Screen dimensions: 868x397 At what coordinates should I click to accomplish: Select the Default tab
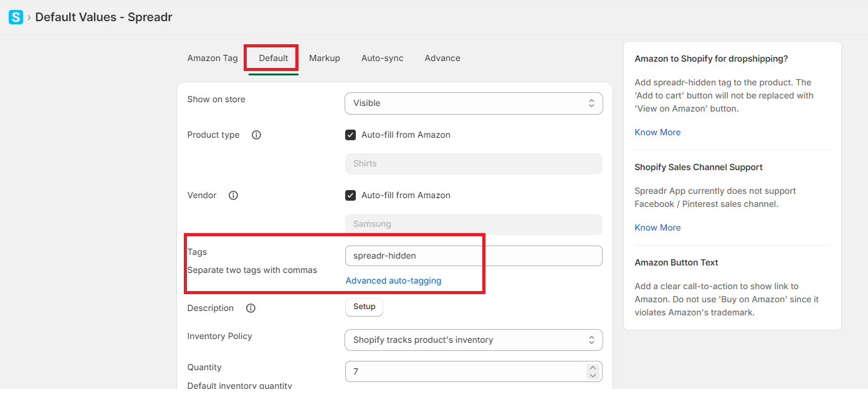(x=274, y=58)
